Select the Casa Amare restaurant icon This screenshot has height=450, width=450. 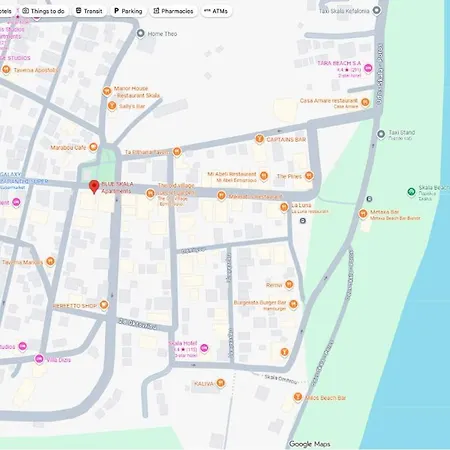coord(365,102)
